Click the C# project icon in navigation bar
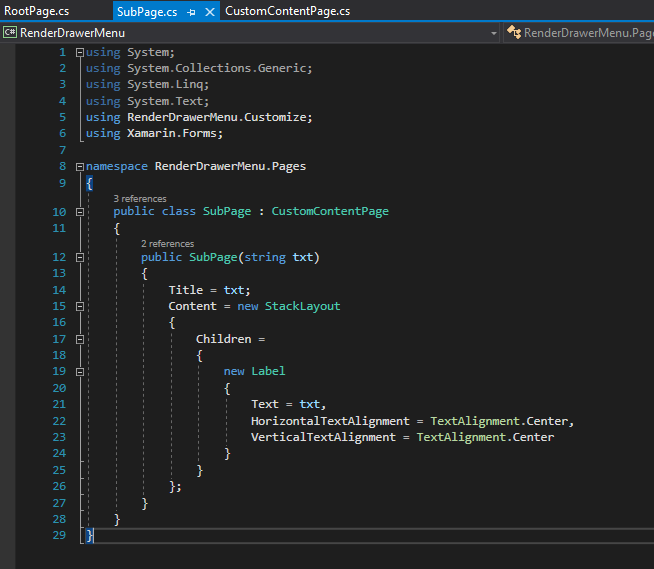 [x=10, y=32]
